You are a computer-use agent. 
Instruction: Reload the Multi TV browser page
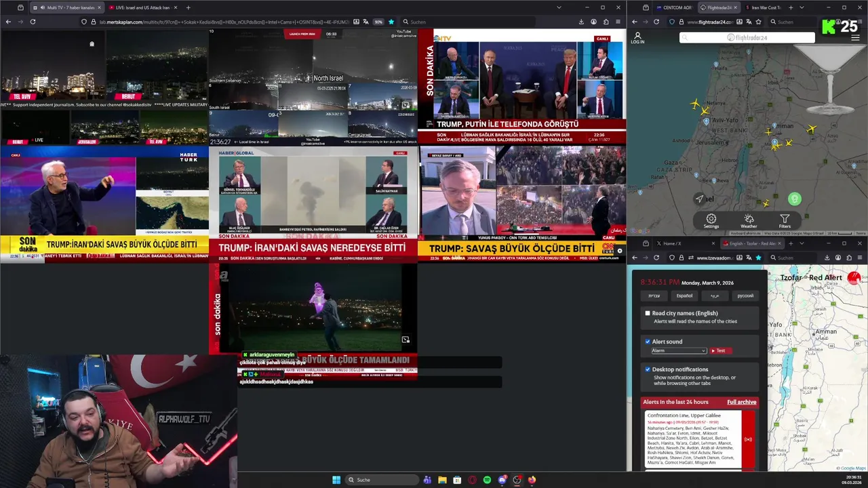point(33,22)
